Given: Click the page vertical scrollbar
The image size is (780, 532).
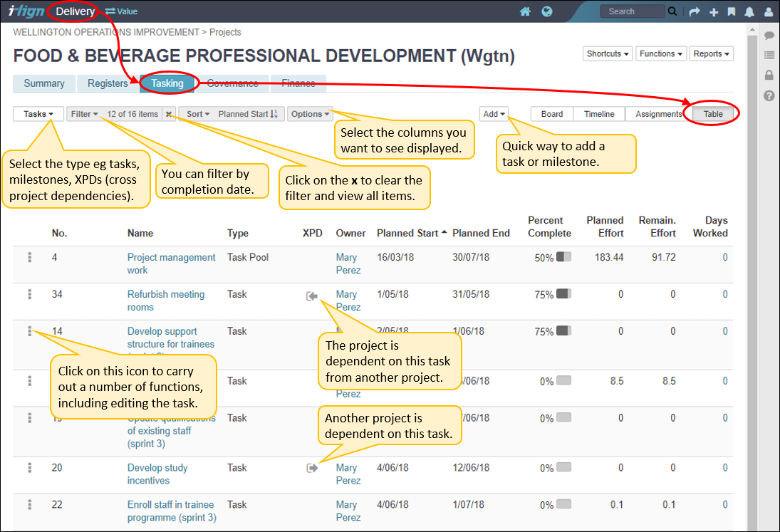Looking at the screenshot, I should point(752,278).
